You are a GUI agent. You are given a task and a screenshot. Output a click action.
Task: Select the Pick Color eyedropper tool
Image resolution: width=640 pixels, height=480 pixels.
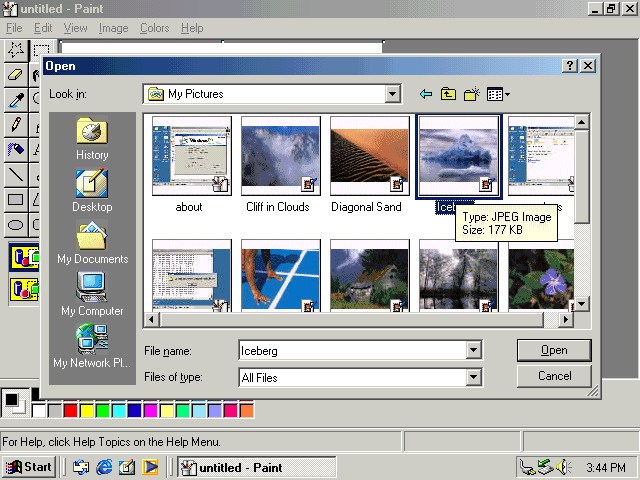(16, 100)
